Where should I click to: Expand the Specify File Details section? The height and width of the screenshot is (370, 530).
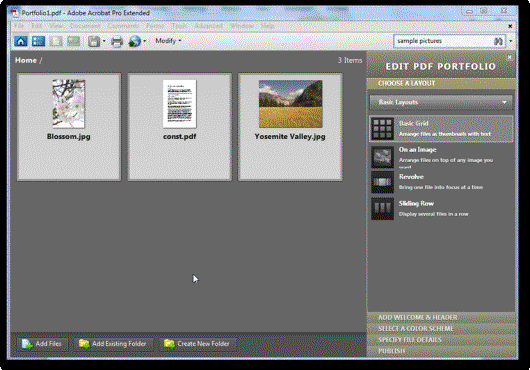pyautogui.click(x=441, y=340)
